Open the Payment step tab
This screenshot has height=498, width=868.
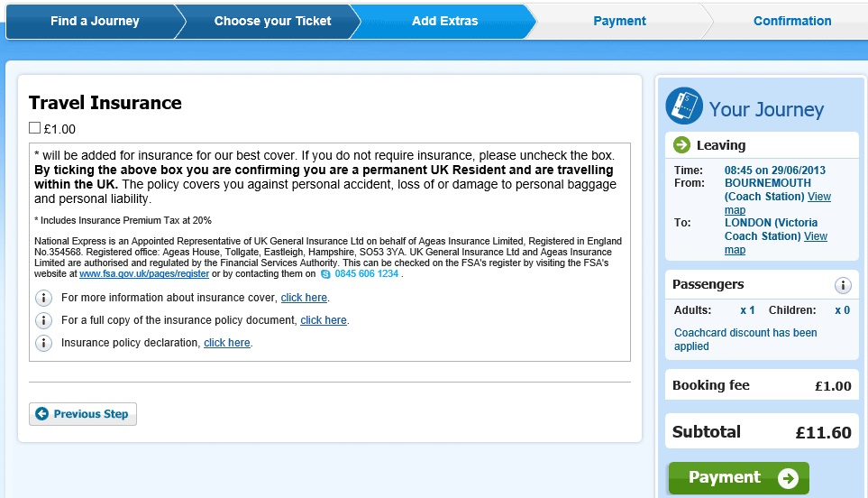coord(619,21)
